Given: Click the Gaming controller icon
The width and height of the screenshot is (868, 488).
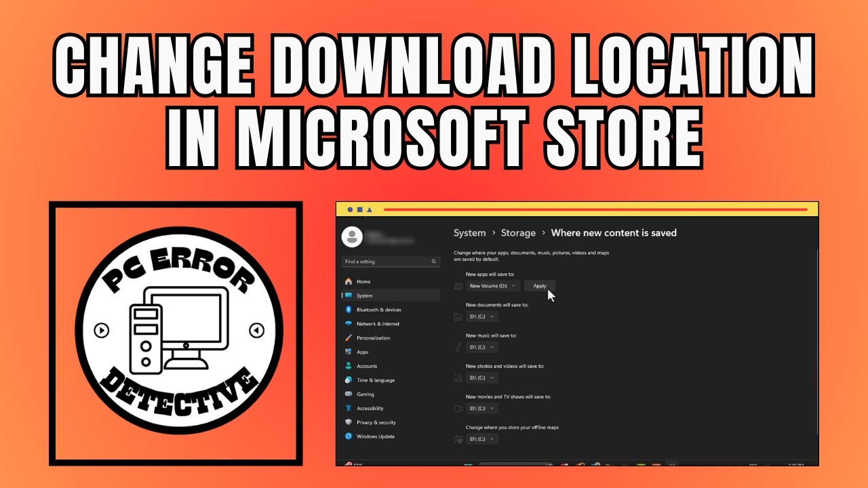Looking at the screenshot, I should coord(349,394).
